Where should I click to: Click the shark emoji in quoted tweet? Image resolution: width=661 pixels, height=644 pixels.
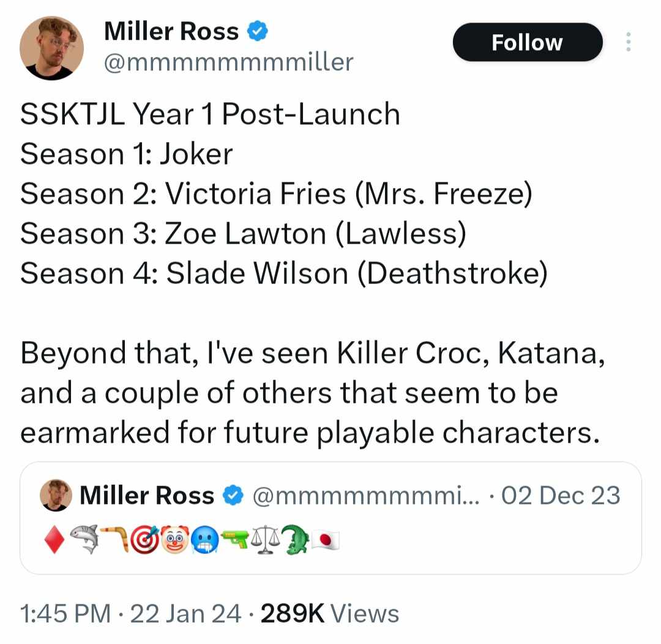[x=84, y=539]
